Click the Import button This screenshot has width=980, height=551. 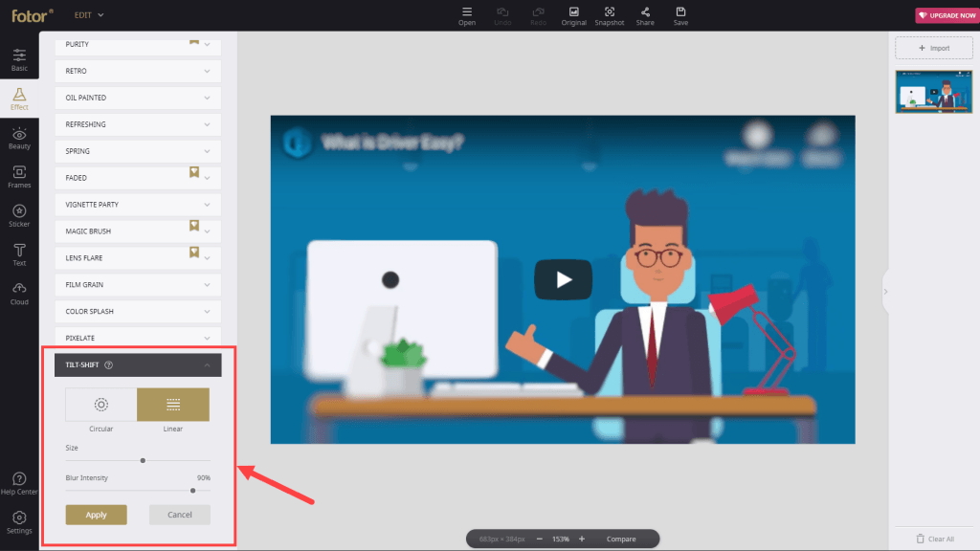tap(934, 48)
